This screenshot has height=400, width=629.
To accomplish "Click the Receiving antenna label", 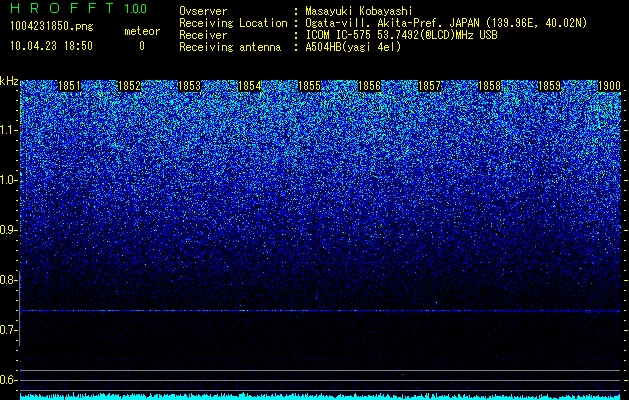I will (230, 47).
